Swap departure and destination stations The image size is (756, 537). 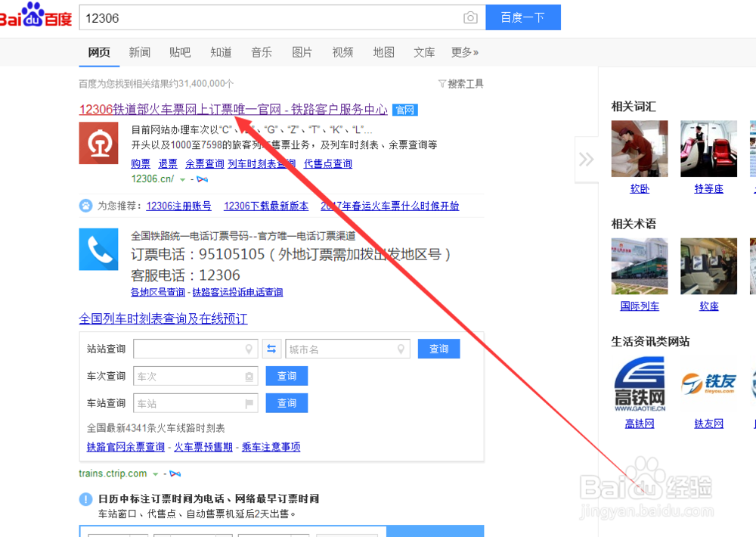coord(271,349)
